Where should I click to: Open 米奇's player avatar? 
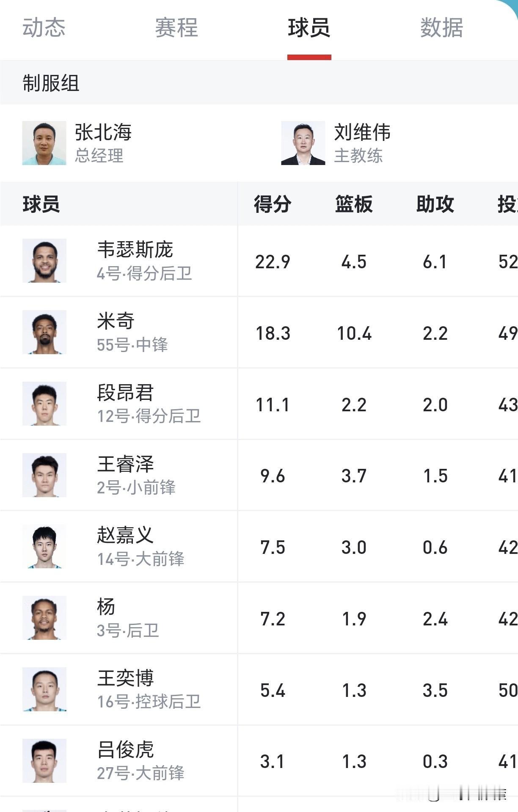[44, 332]
